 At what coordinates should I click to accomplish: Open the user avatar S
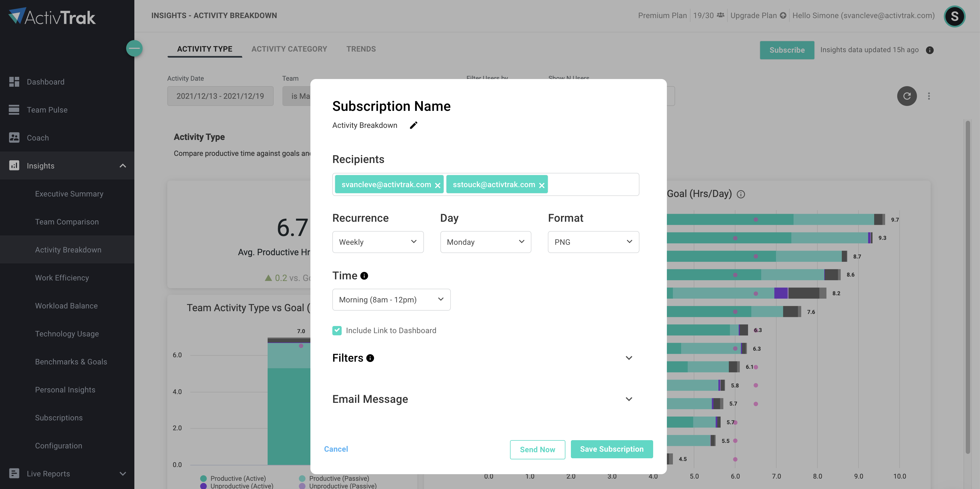pyautogui.click(x=954, y=16)
